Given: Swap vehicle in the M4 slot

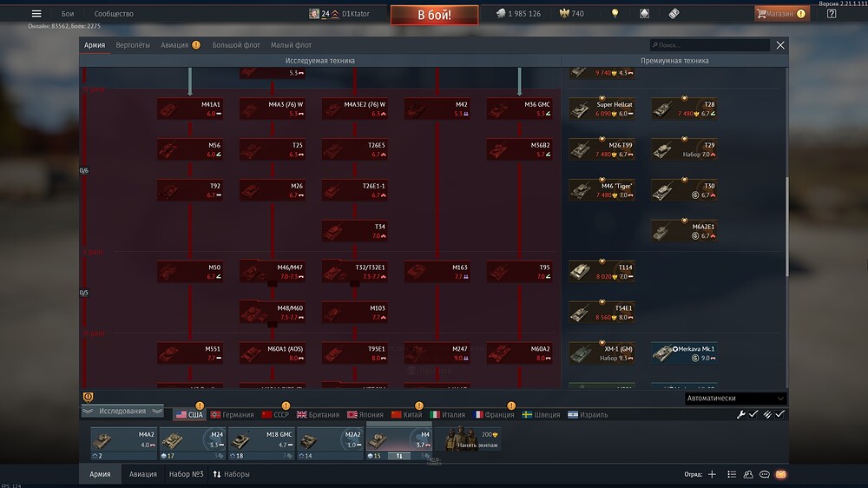Looking at the screenshot, I should click(x=399, y=456).
